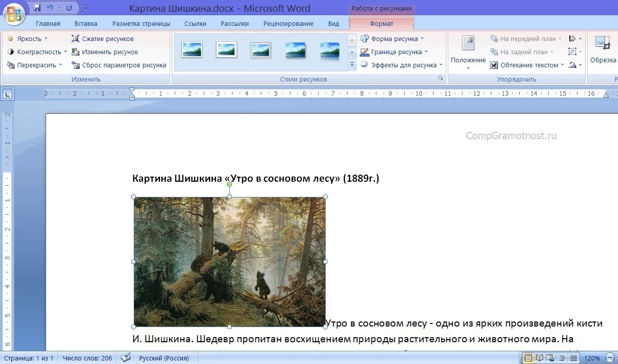Click the proofing errors check icon
This screenshot has width=618, height=364.
click(126, 358)
